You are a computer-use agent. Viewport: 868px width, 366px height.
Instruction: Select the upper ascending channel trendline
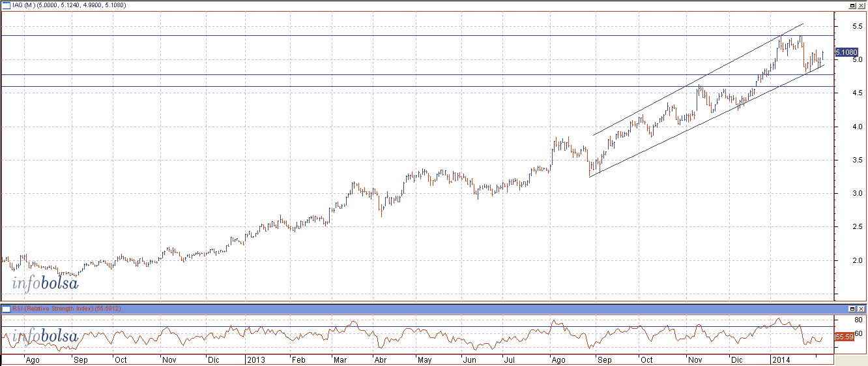697,80
